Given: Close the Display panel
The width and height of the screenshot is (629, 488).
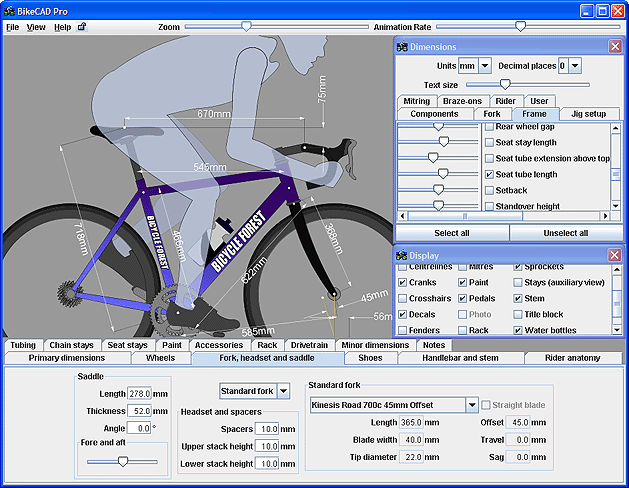Looking at the screenshot, I should tap(614, 255).
